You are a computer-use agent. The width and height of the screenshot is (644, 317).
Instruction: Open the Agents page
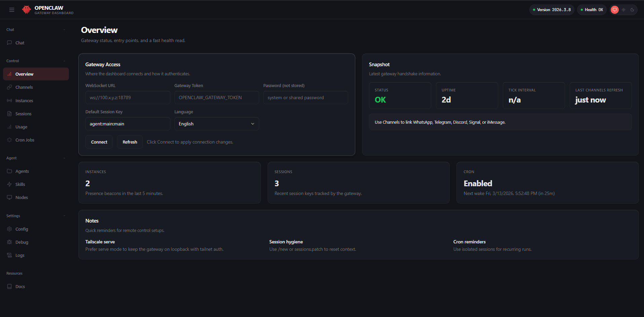pyautogui.click(x=36, y=171)
